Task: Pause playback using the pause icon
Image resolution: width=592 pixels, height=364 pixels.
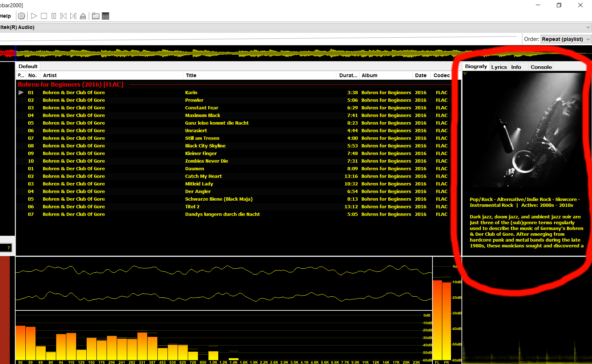Action: click(54, 16)
